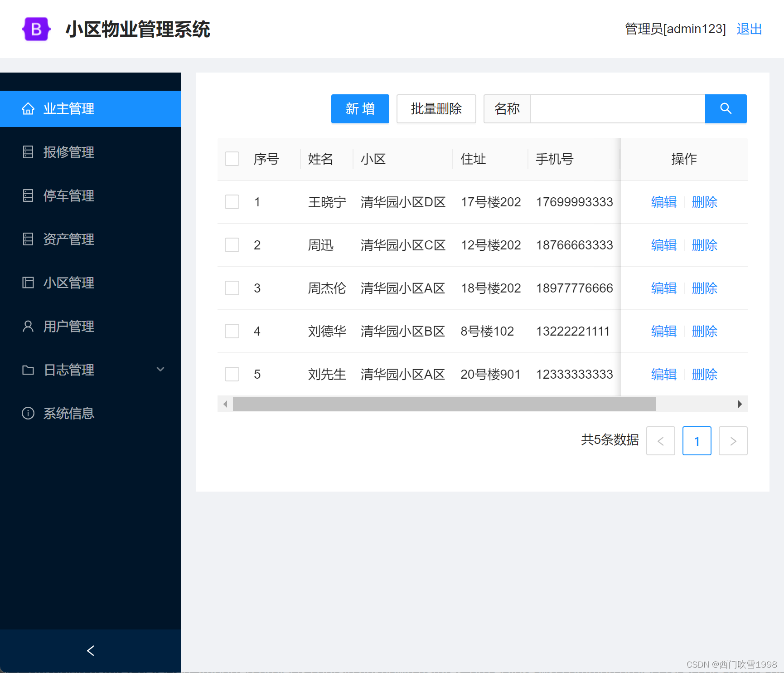Click address 20号楼901

[491, 374]
